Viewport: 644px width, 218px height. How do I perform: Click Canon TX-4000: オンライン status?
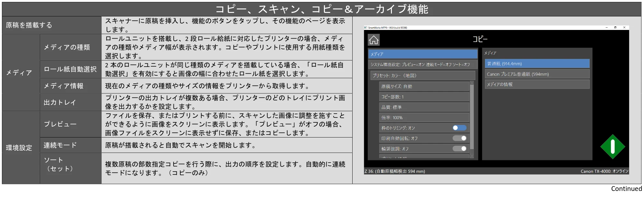[604, 171]
